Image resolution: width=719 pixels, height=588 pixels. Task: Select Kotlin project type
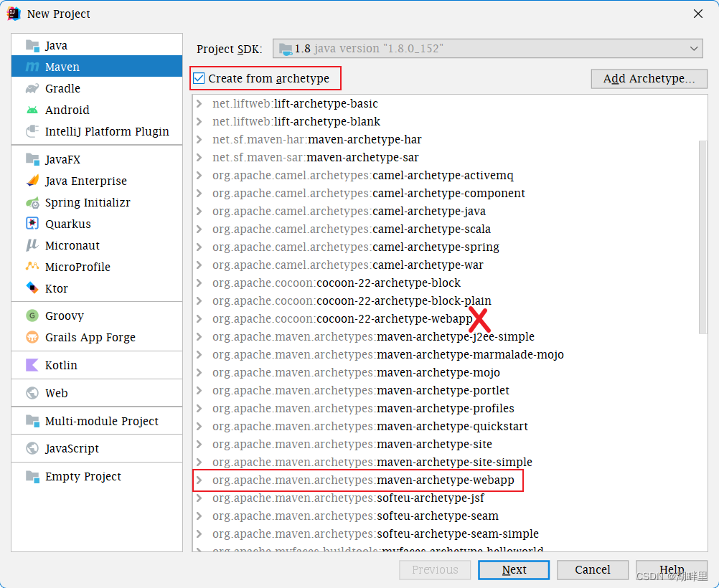(97, 365)
